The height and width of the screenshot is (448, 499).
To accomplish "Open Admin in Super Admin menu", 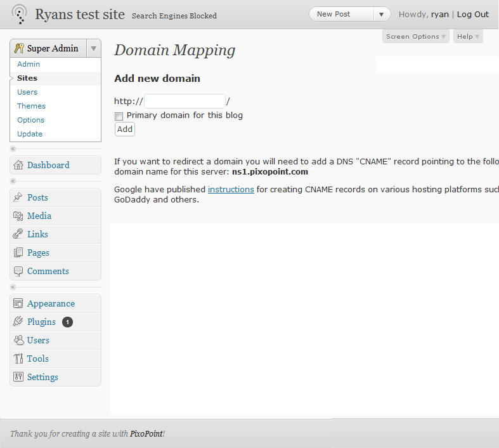I will click(29, 64).
